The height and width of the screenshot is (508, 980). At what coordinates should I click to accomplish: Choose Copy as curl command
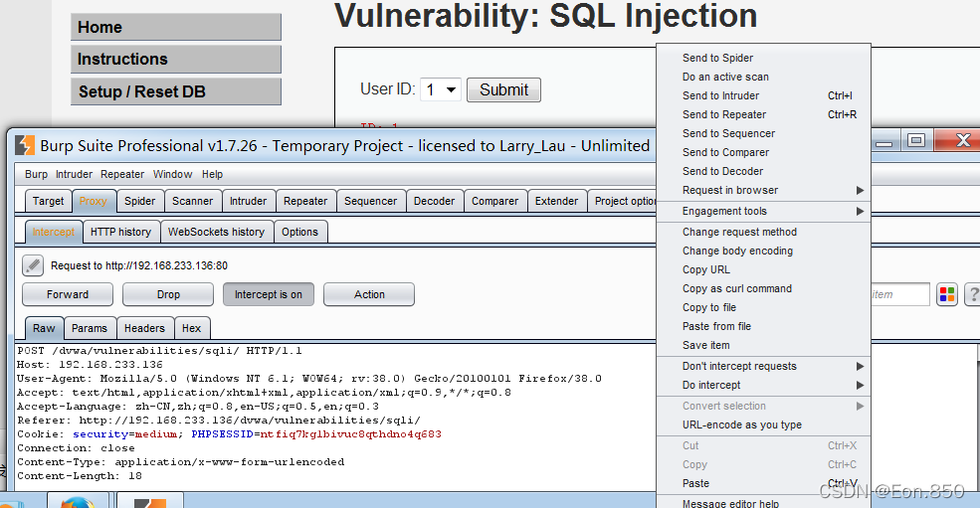coord(763,288)
